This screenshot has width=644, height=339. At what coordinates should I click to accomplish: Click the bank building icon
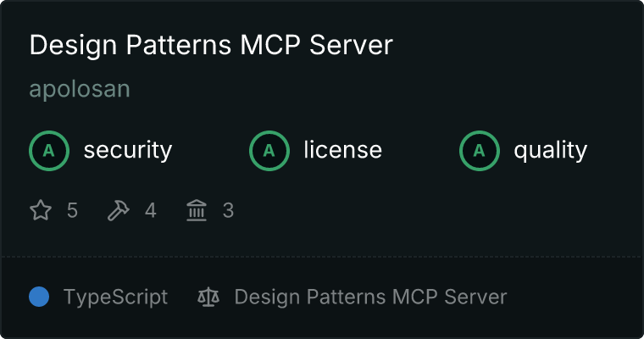pos(197,210)
